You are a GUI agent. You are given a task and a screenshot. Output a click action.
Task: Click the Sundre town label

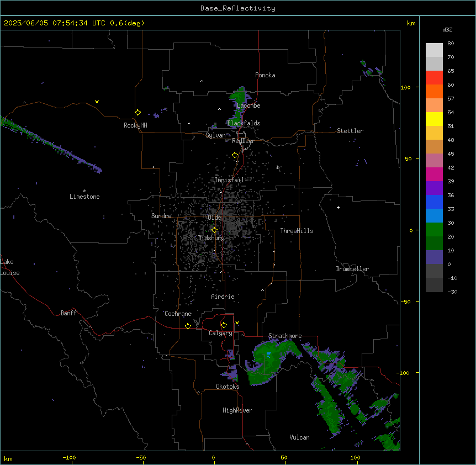(x=161, y=216)
